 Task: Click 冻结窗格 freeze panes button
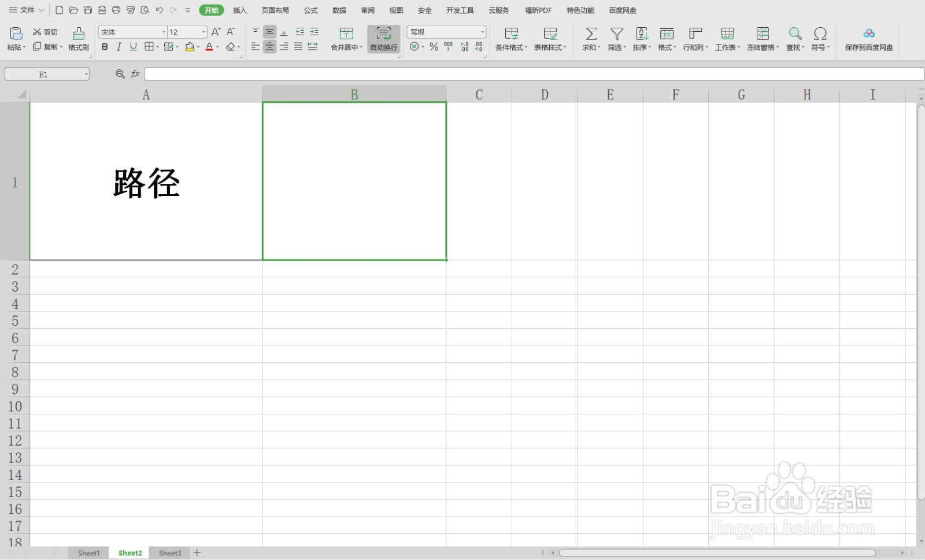click(763, 39)
